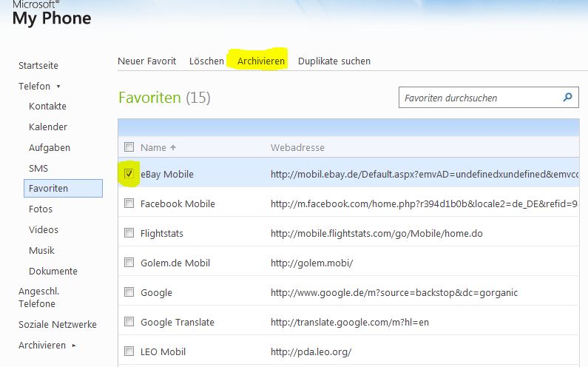This screenshot has width=588, height=367.
Task: Open Kalender in the sidebar
Action: 48,127
